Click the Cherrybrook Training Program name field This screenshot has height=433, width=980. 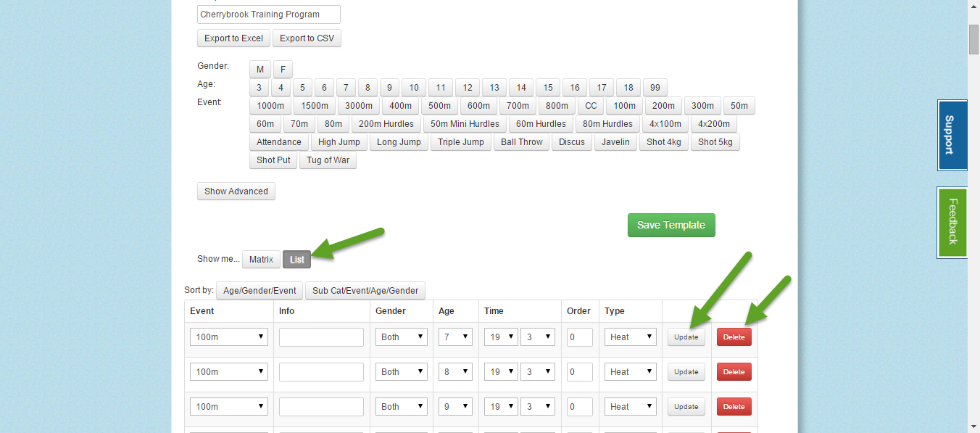pyautogui.click(x=269, y=15)
